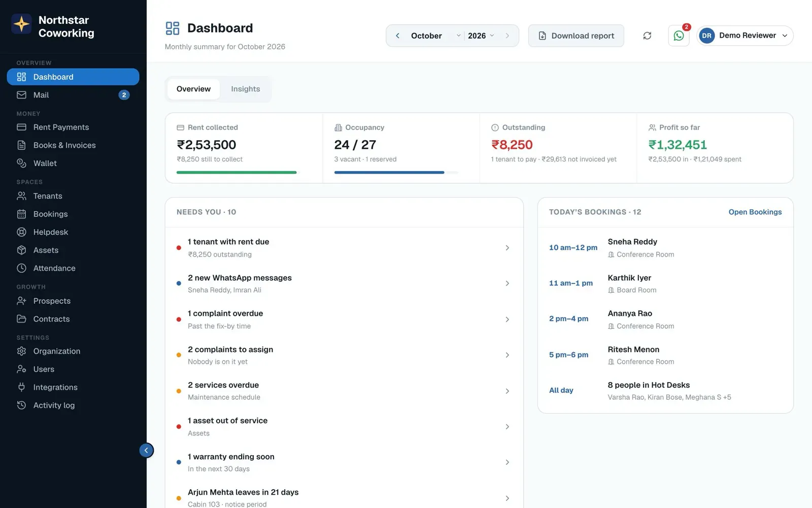Image resolution: width=812 pixels, height=508 pixels.
Task: Click the refresh icon in header
Action: click(647, 36)
